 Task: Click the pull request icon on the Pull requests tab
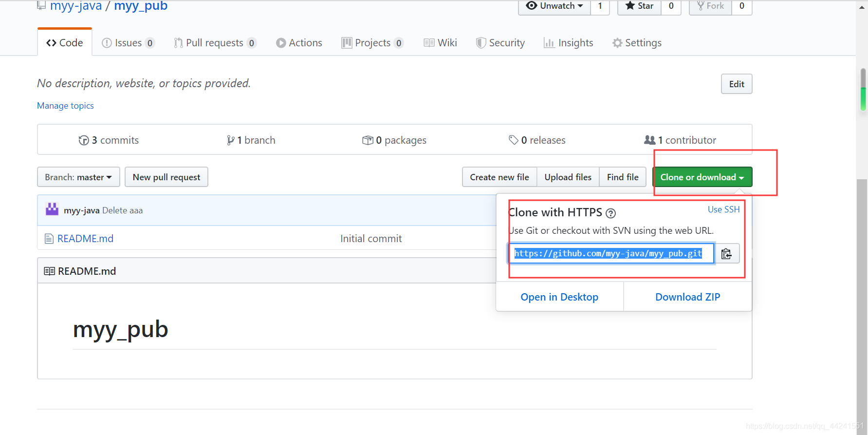coord(178,43)
